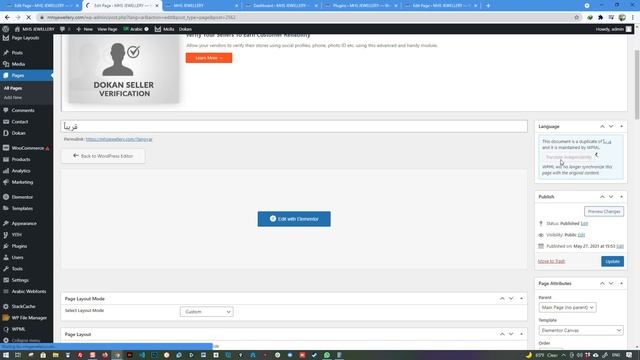The image size is (640, 360).
Task: Click the blue Update button
Action: coord(612,261)
